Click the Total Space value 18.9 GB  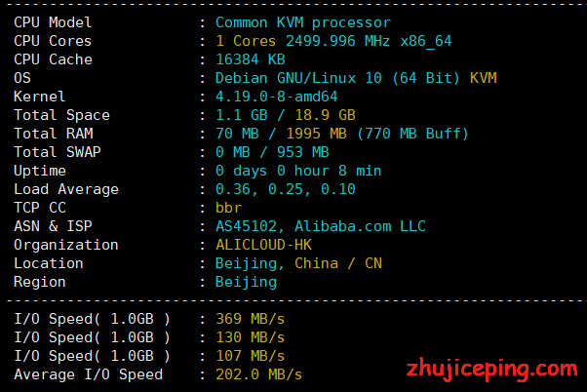(325, 115)
